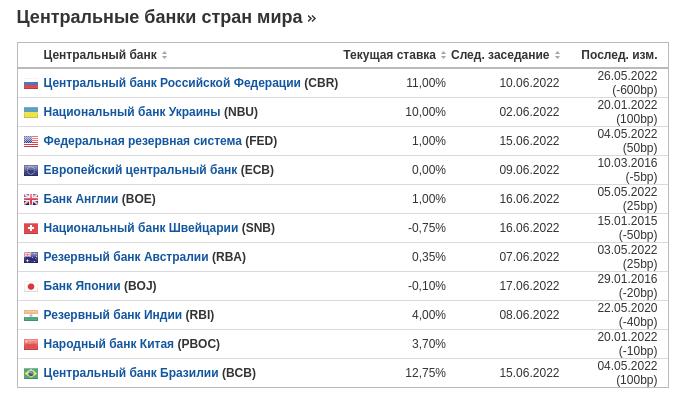
Task: Open Федеральная резервная система link
Action: click(x=142, y=142)
